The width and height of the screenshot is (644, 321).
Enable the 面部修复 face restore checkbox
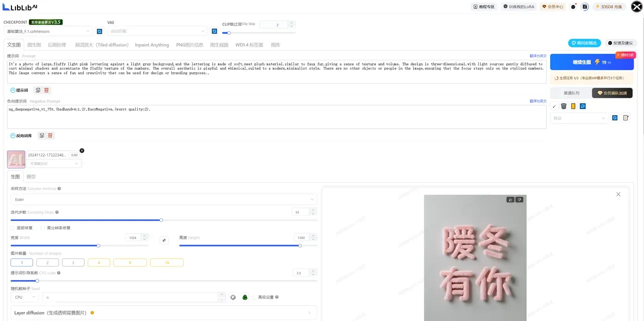pyautogui.click(x=13, y=227)
